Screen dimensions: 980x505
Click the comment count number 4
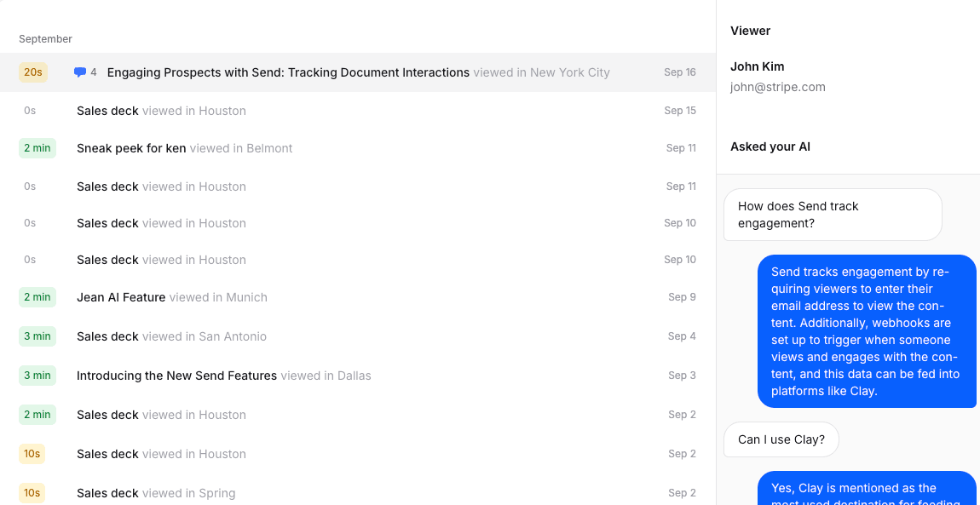click(x=94, y=72)
